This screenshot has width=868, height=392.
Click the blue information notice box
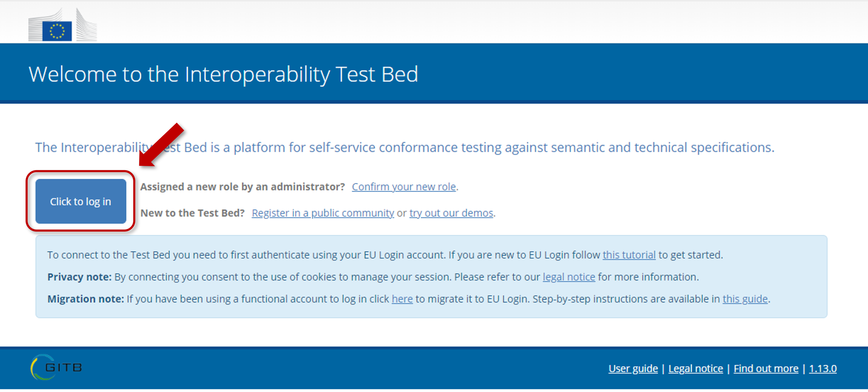point(431,276)
